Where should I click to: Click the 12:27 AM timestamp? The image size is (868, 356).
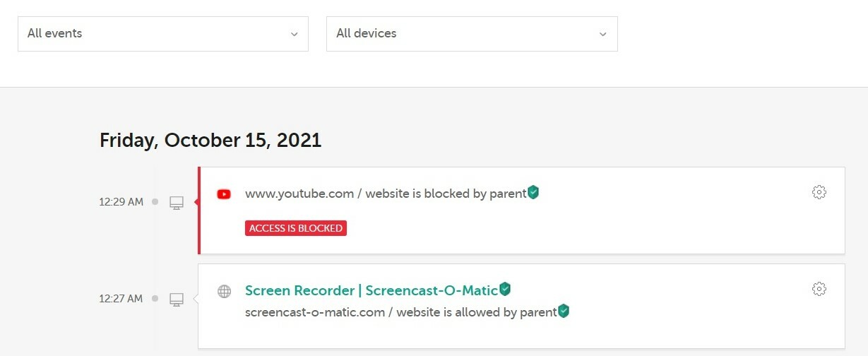[x=121, y=299]
